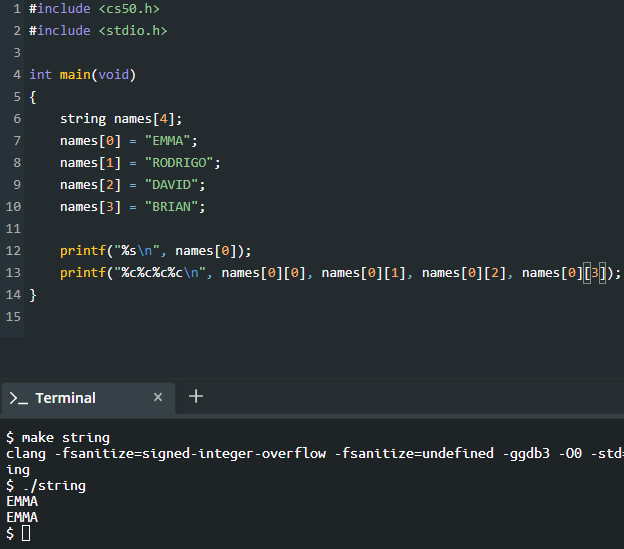Image resolution: width=624 pixels, height=549 pixels.
Task: Click the second EMMA output line
Action: click(x=22, y=517)
